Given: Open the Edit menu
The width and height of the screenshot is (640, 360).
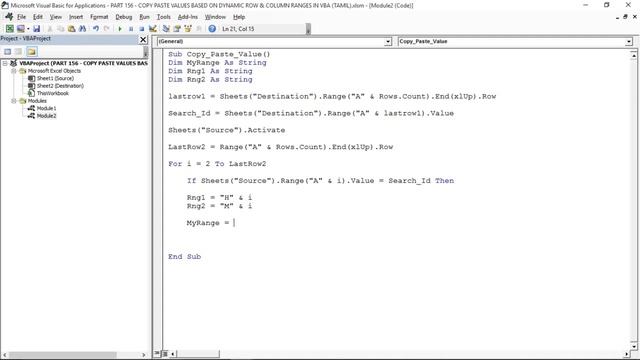Looking at the screenshot, I should pyautogui.click(x=38, y=17).
